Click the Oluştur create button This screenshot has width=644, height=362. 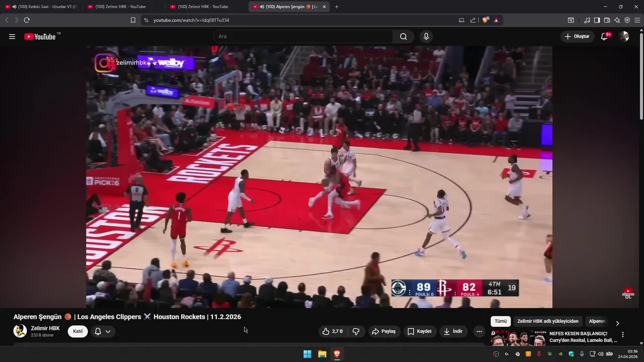point(577,36)
